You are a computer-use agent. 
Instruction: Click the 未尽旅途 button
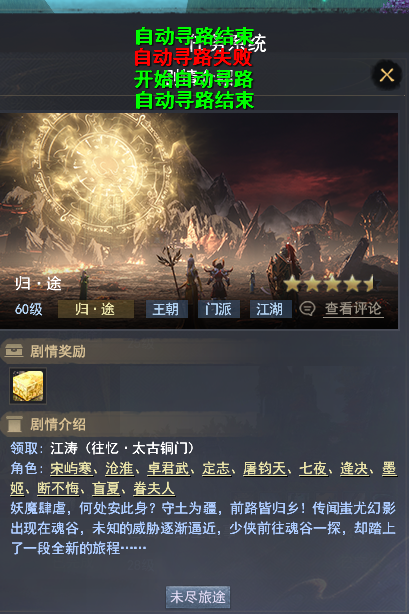pos(198,597)
